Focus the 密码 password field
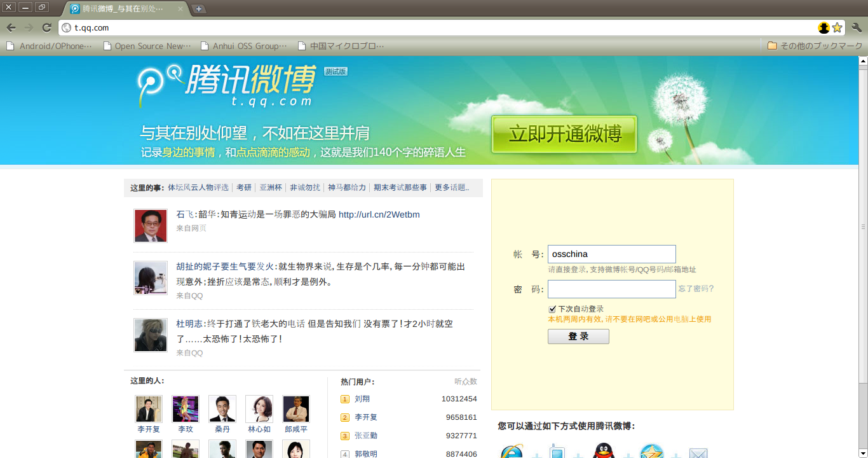Screen dimensions: 868x458 [612, 289]
